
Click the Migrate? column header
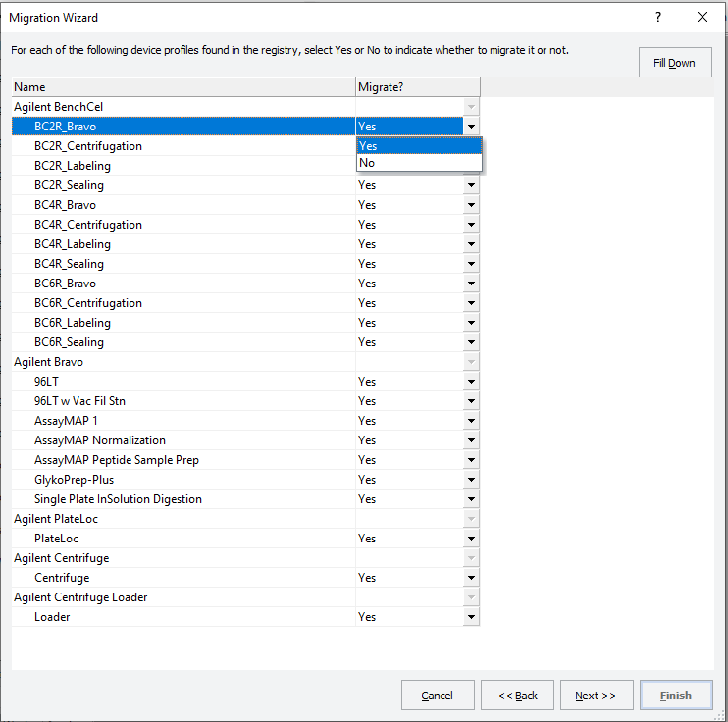point(417,87)
